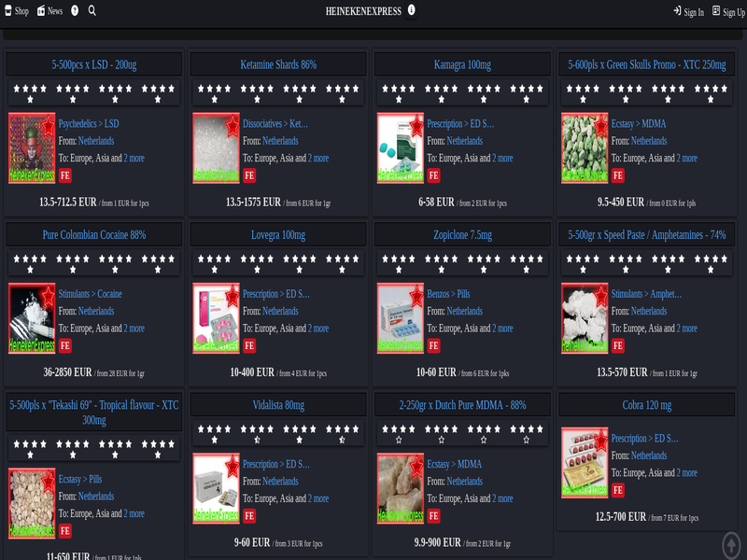Open the Lovegra 100mg listing title
This screenshot has height=560, width=747.
(x=278, y=235)
